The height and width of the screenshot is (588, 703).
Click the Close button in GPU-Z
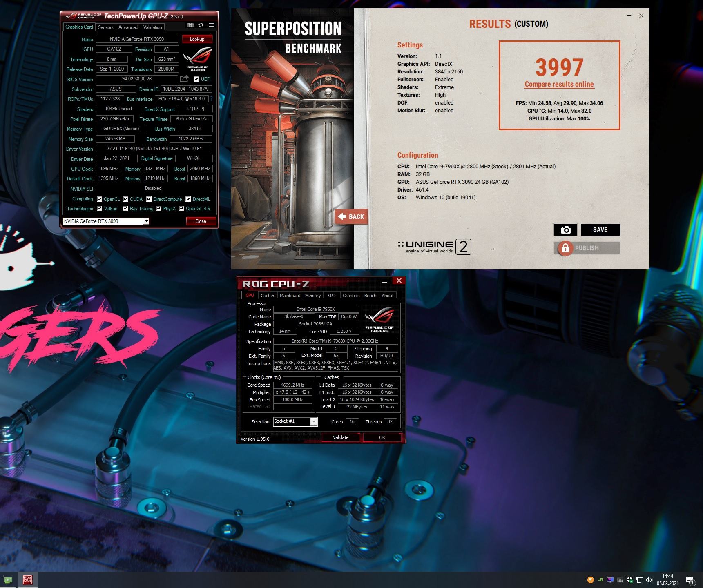point(201,221)
